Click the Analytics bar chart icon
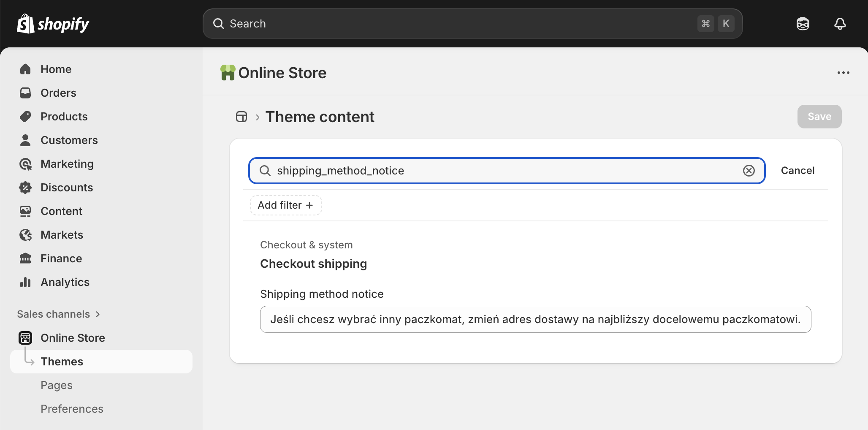The image size is (868, 430). [25, 282]
